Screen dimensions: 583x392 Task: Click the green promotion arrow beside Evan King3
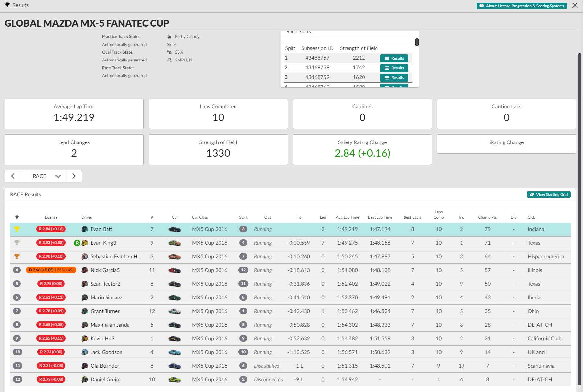click(77, 243)
